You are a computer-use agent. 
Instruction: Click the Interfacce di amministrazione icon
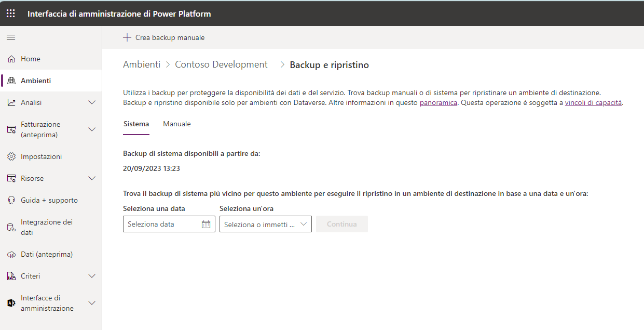point(11,303)
